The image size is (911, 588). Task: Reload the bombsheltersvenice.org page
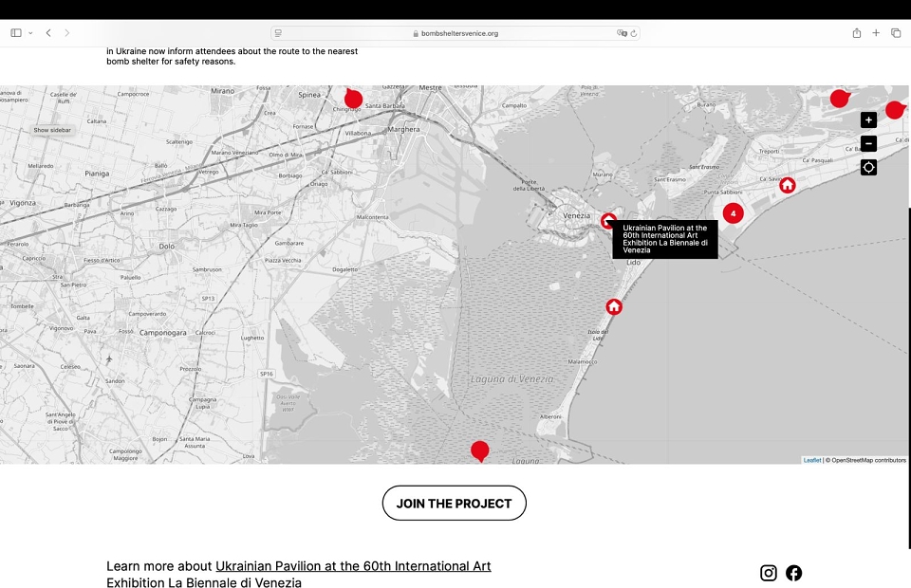pyautogui.click(x=634, y=33)
